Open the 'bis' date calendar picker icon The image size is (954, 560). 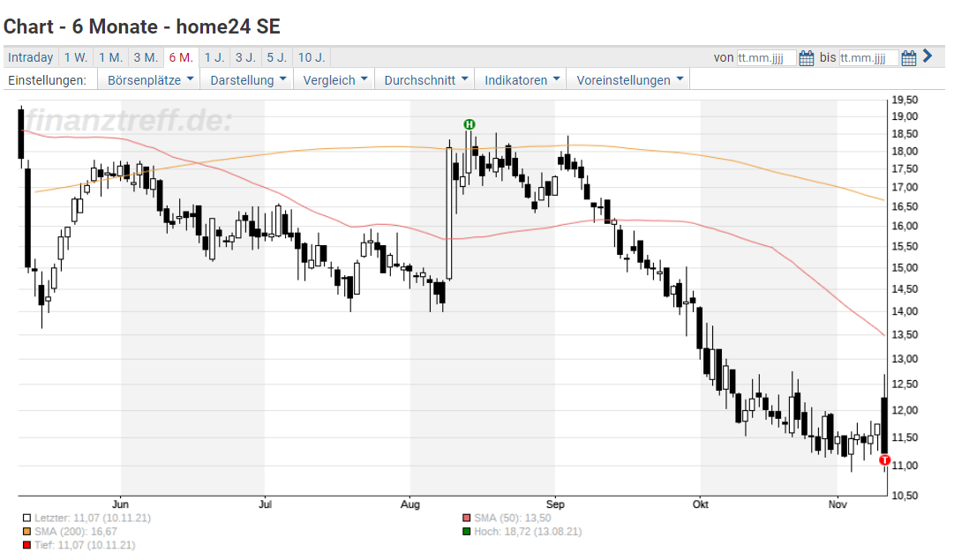click(908, 57)
